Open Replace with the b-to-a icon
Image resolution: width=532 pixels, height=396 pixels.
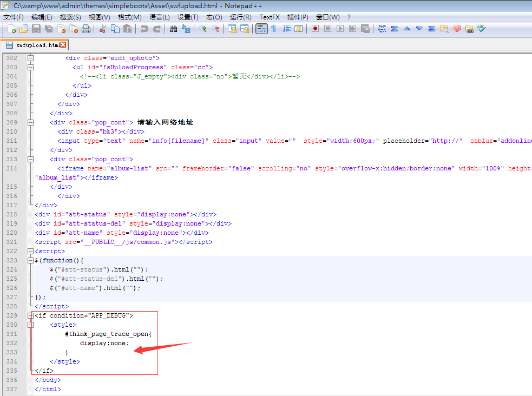pyautogui.click(x=186, y=29)
